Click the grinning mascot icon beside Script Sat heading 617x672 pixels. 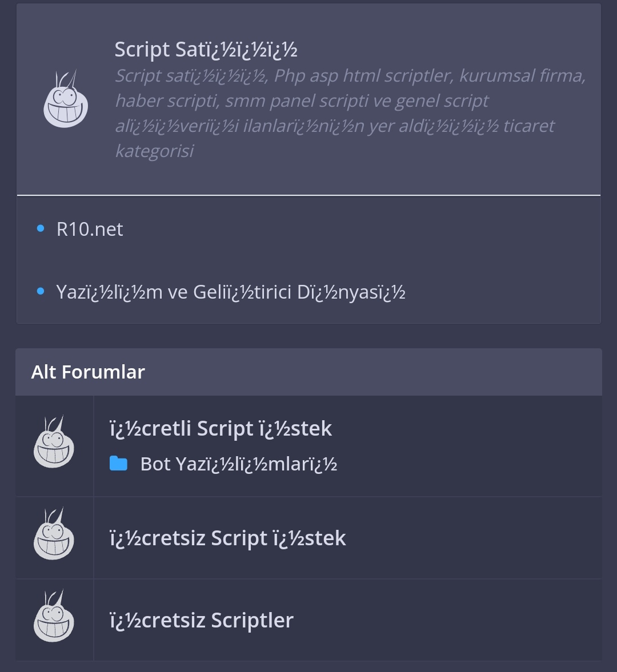tap(66, 99)
